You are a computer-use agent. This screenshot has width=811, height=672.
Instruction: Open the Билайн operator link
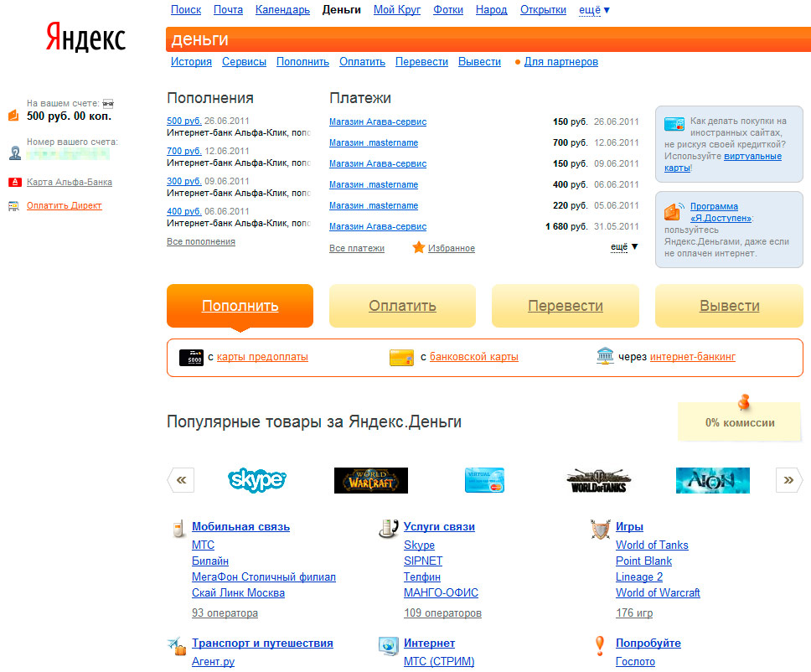(x=210, y=561)
